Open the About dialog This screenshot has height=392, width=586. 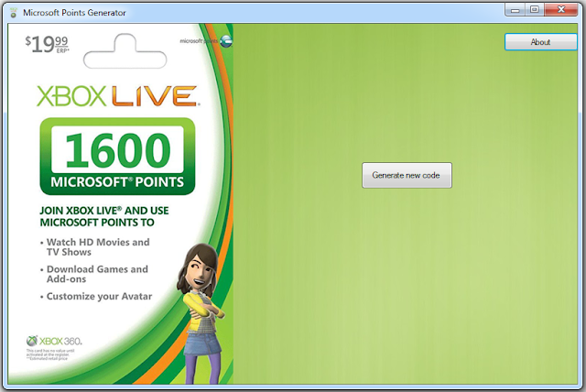pos(540,42)
